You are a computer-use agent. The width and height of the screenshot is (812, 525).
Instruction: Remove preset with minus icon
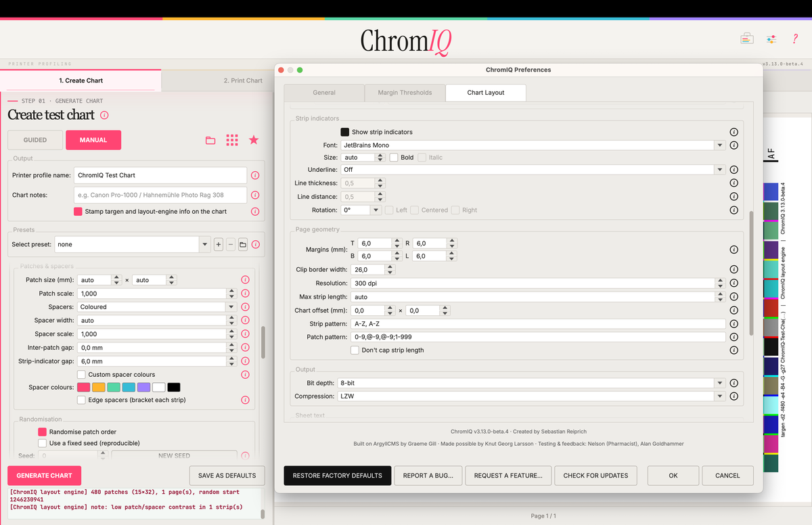[x=231, y=244]
